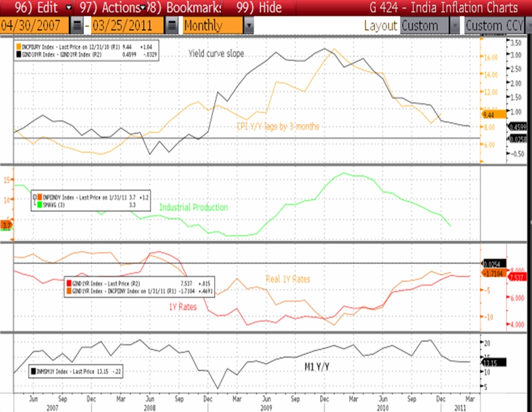Click the GIND1YR Last Price red swatch
This screenshot has width=532, height=412.
pyautogui.click(x=69, y=284)
